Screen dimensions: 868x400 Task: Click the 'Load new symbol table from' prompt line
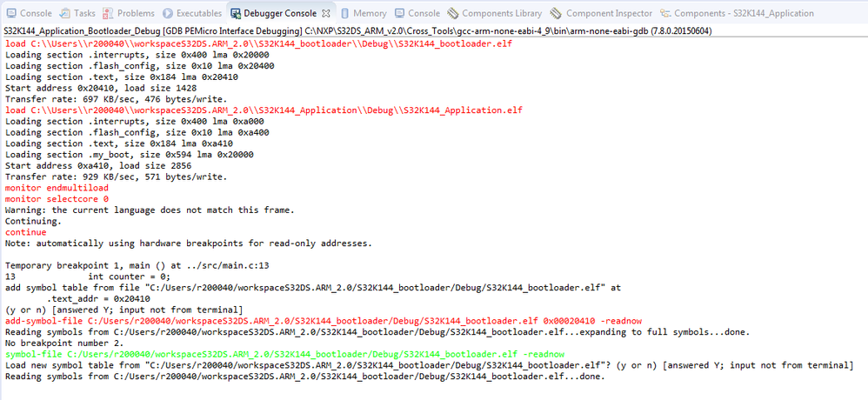pos(429,364)
